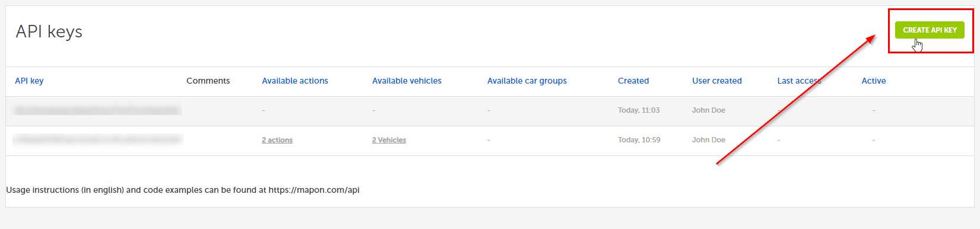
Task: Sort by Available vehicles column header
Action: (407, 81)
